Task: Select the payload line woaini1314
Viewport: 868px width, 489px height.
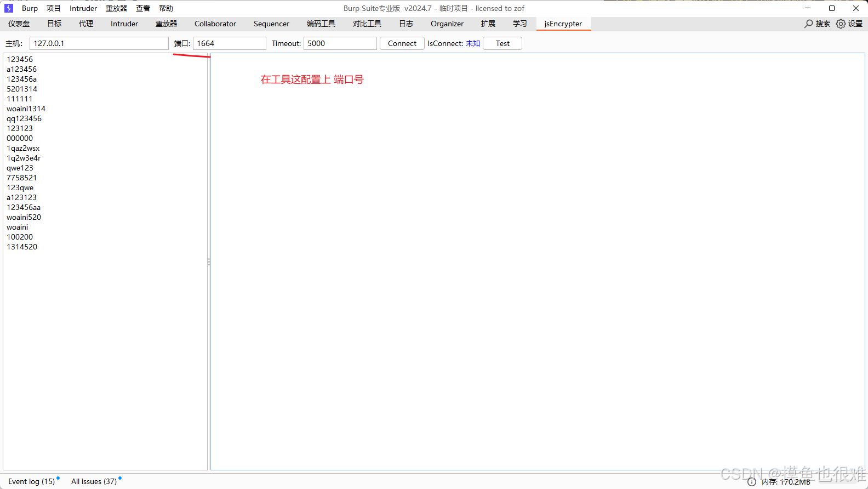Action: [x=26, y=109]
